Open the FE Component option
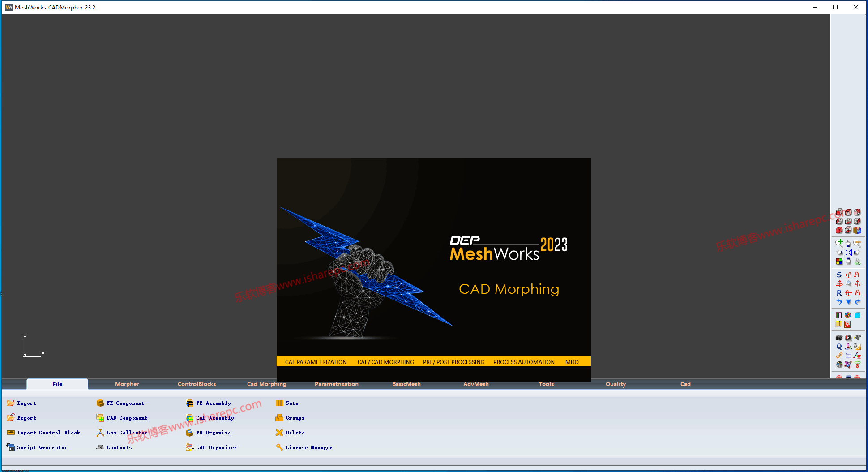Viewport: 868px width, 472px height. click(120, 403)
